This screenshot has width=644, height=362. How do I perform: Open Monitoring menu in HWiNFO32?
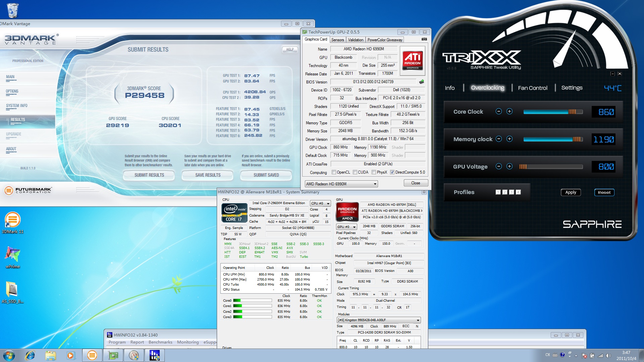point(188,342)
